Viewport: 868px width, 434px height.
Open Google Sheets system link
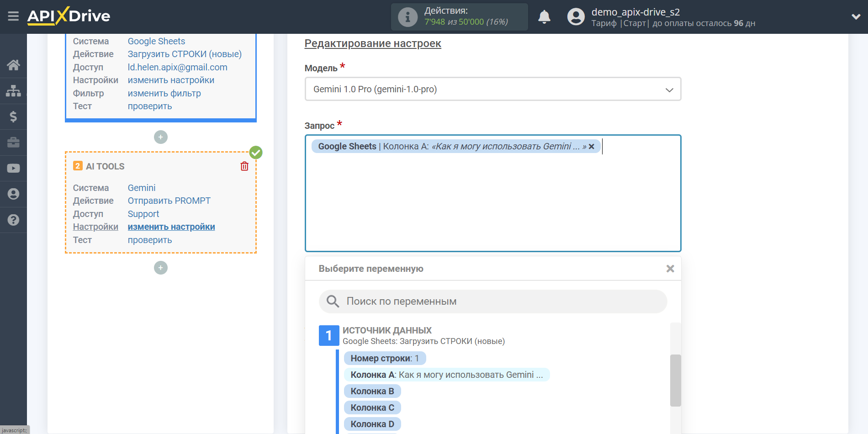click(156, 41)
